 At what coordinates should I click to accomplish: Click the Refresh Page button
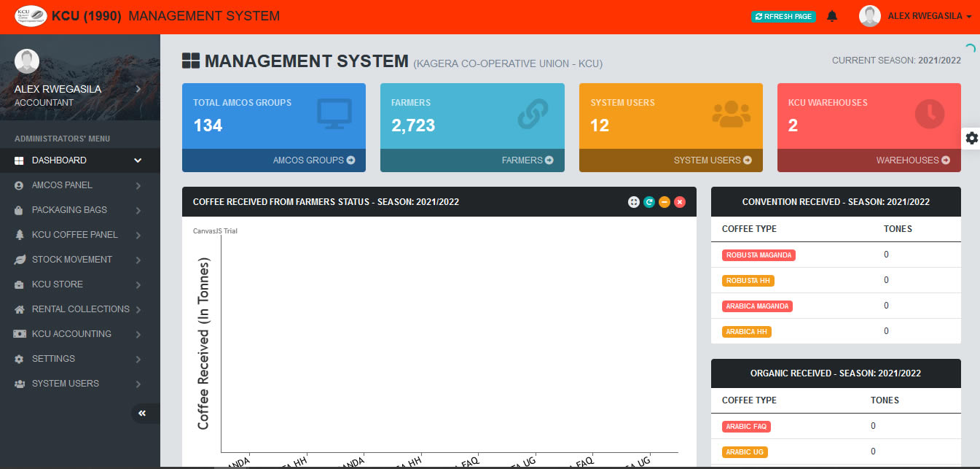click(x=783, y=16)
